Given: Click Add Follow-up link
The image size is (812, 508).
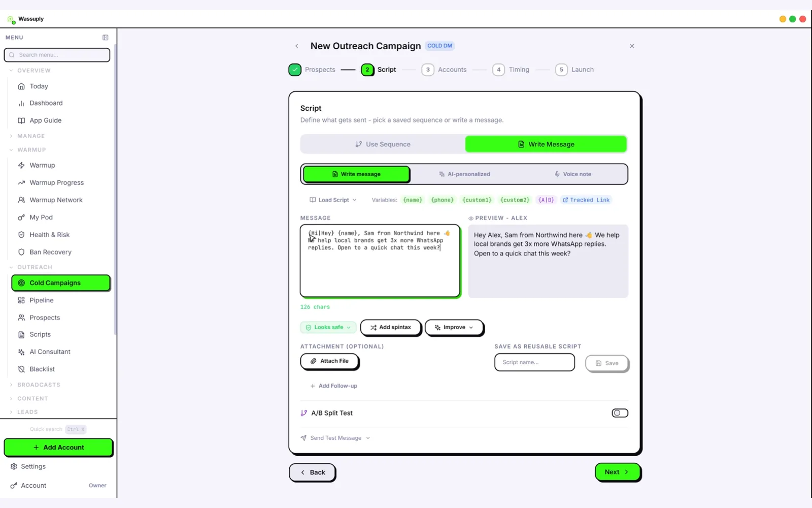Looking at the screenshot, I should (333, 386).
